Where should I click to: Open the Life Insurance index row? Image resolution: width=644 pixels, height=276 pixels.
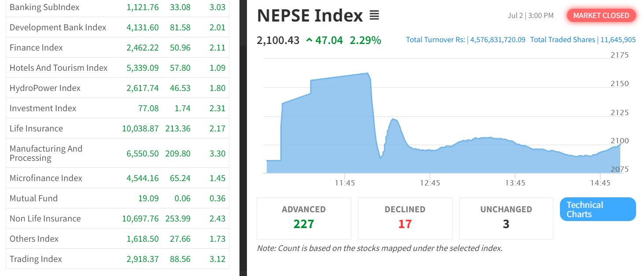118,128
